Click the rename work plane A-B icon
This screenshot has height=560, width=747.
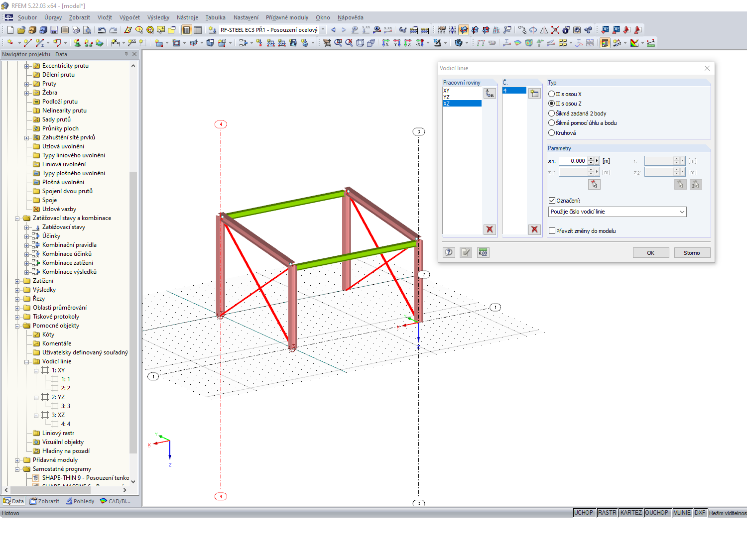pyautogui.click(x=490, y=93)
